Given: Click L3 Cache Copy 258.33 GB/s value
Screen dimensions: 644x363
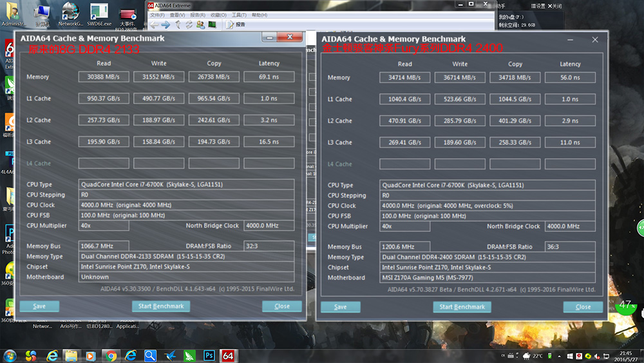Looking at the screenshot, I should coord(515,142).
